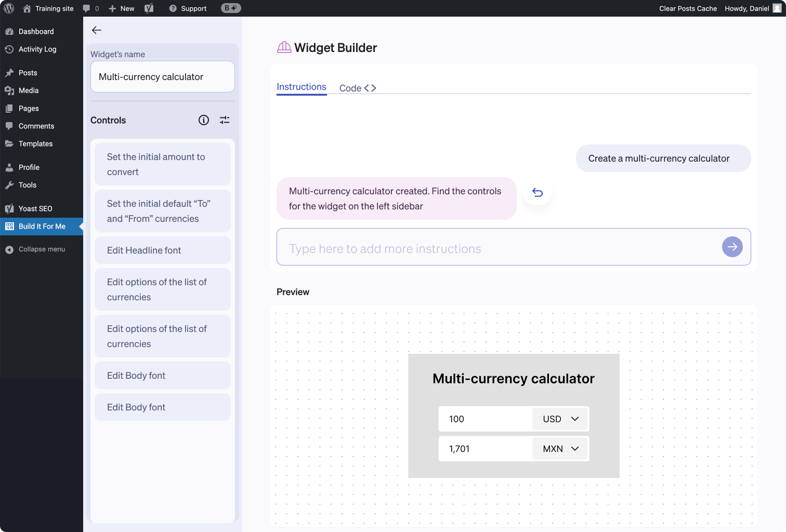
Task: Switch to the Code tab
Action: (358, 88)
